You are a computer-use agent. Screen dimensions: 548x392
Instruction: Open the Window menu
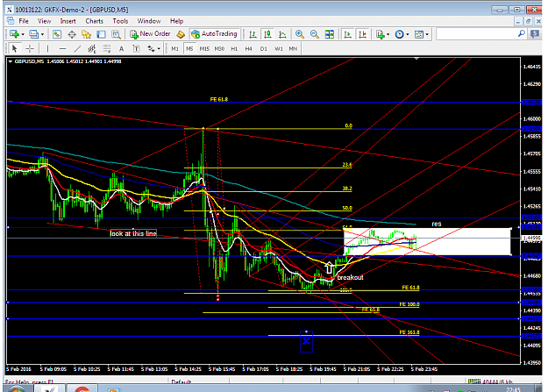(x=149, y=21)
